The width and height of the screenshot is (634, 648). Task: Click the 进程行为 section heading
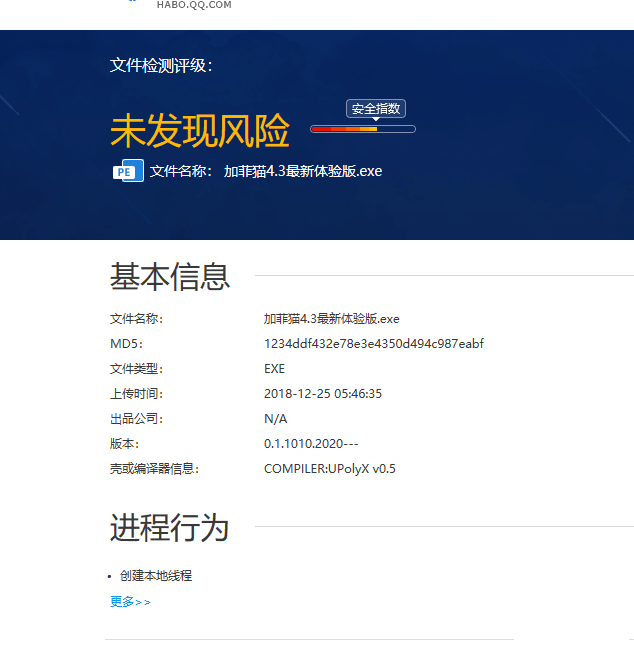click(x=170, y=528)
